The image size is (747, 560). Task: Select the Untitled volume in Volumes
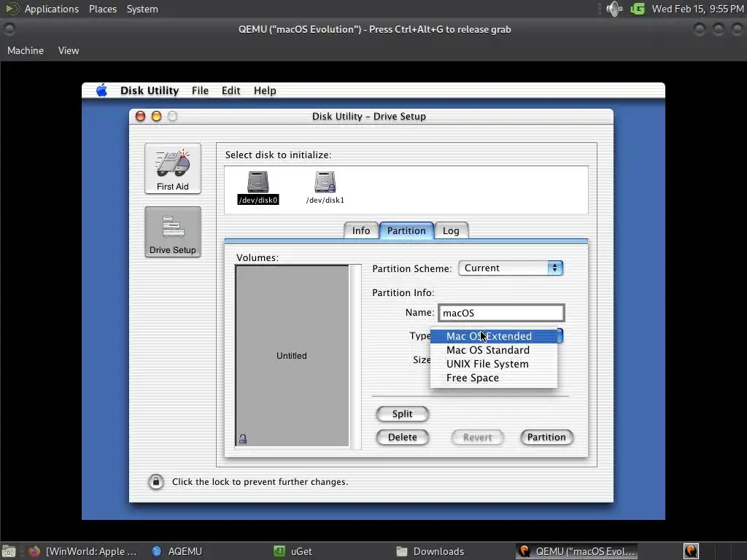pos(292,356)
